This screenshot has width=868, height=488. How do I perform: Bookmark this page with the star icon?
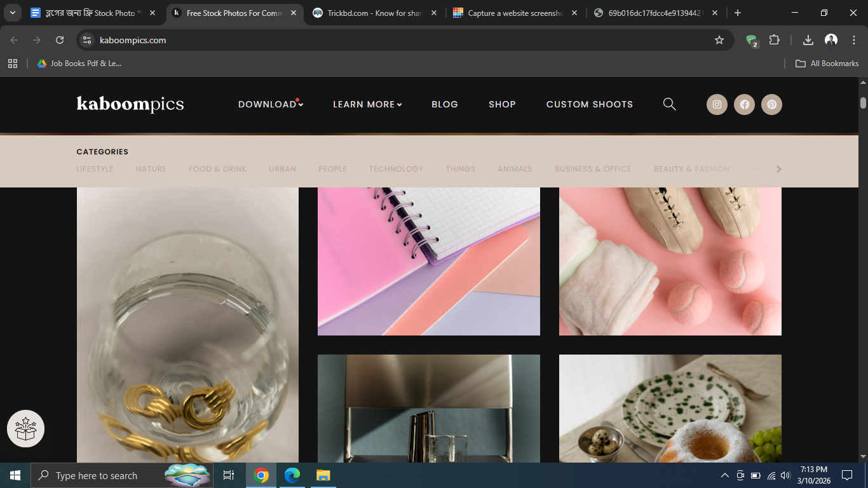click(719, 40)
